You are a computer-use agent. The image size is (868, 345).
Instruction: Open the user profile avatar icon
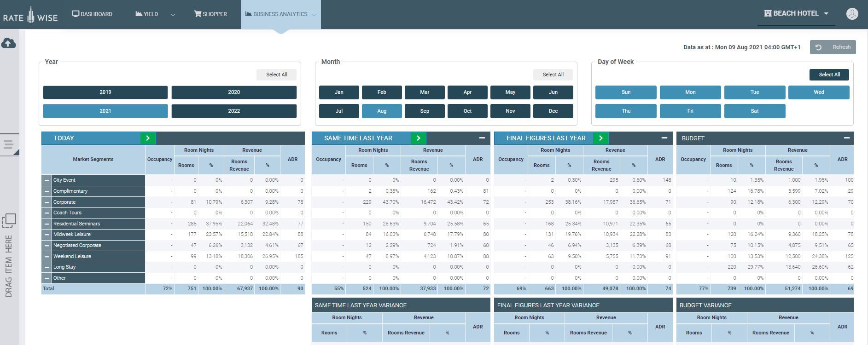click(852, 14)
